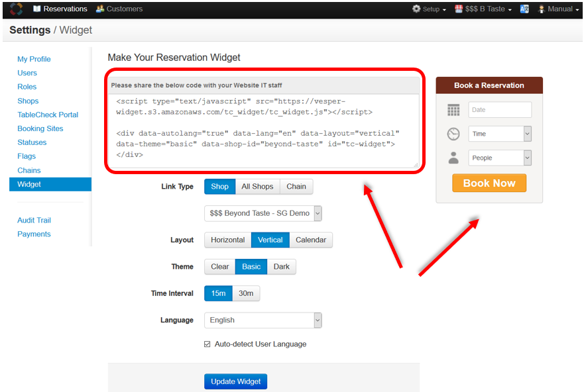Click the TableCheck logo icon
The height and width of the screenshot is (392, 586).
16,9
